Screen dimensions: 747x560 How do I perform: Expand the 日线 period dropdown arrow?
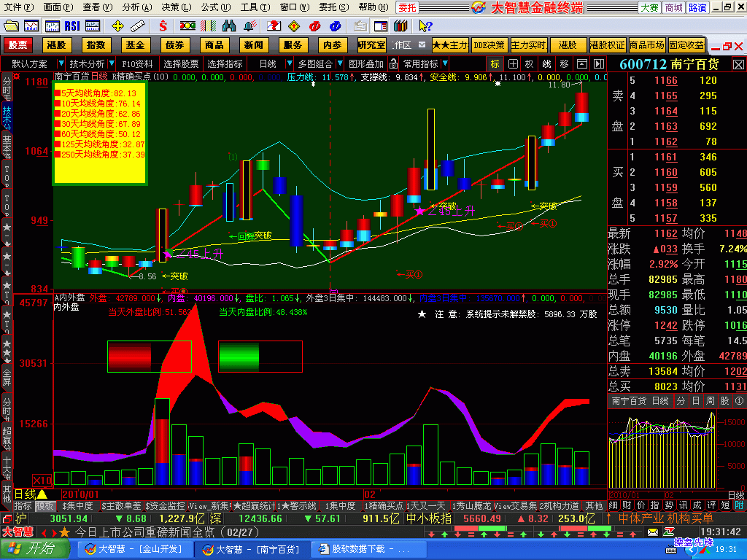[x=289, y=63]
